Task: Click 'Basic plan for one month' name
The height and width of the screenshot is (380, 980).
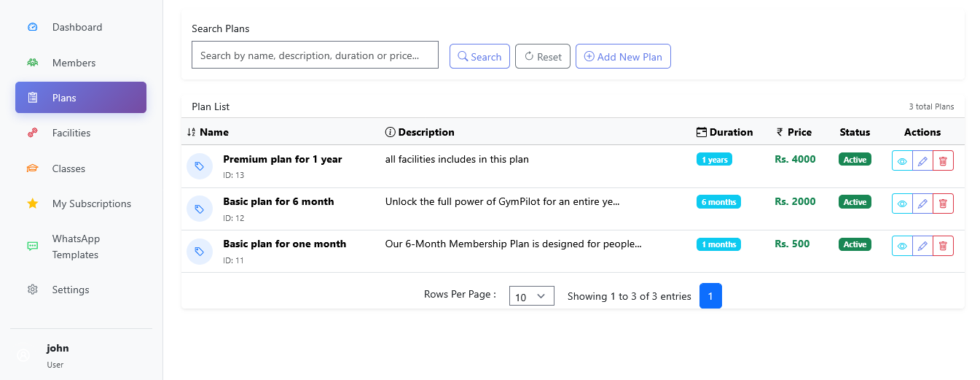Action: [x=285, y=244]
